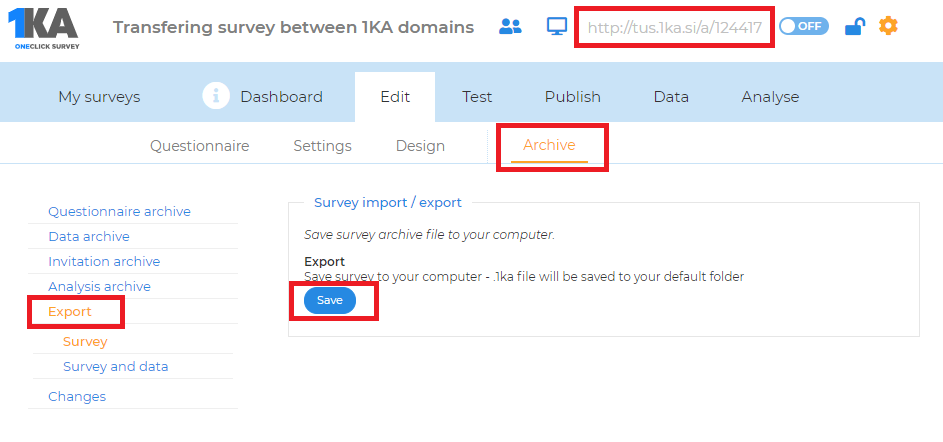Open the Questionnaire archive link
943x442 pixels.
point(119,212)
